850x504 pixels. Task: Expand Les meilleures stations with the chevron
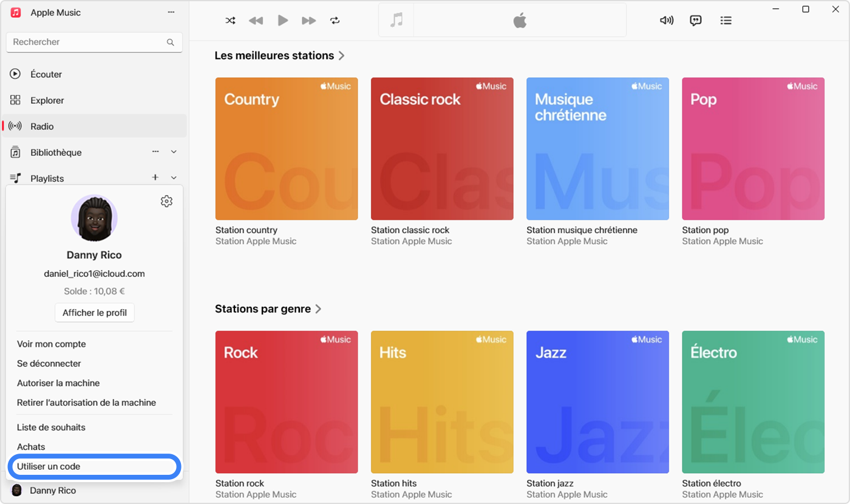(x=342, y=55)
